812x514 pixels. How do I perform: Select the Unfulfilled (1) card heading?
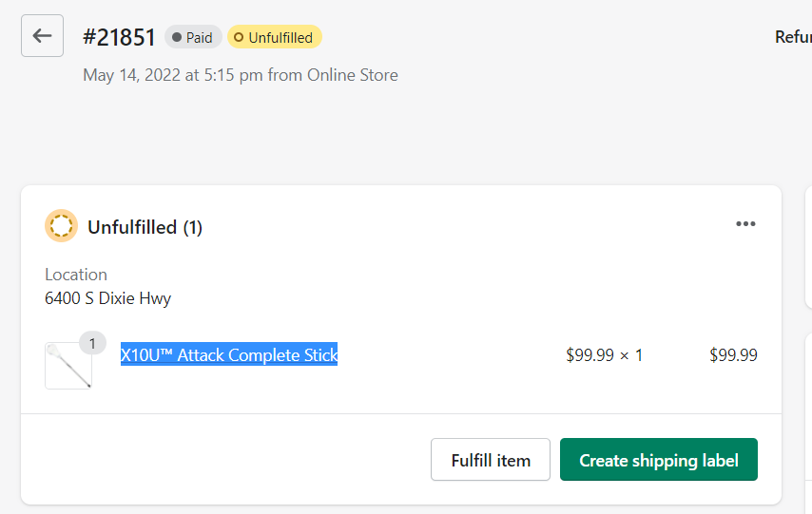[x=145, y=227]
